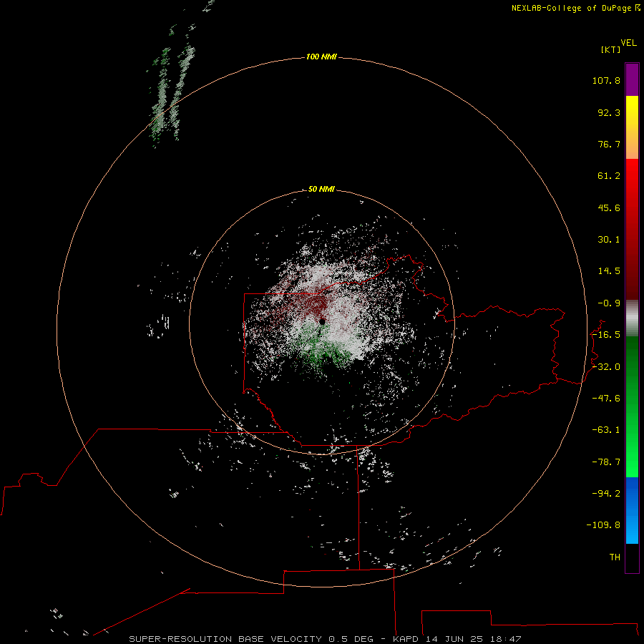The width and height of the screenshot is (644, 644).
Task: Click the 107.8 velocity scale value
Action: pyautogui.click(x=606, y=80)
